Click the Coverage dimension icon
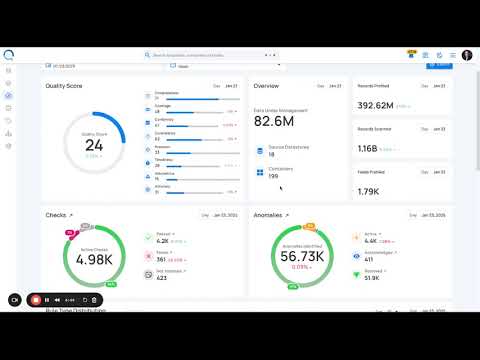Screen dimensions: 480x360 coord(148,109)
